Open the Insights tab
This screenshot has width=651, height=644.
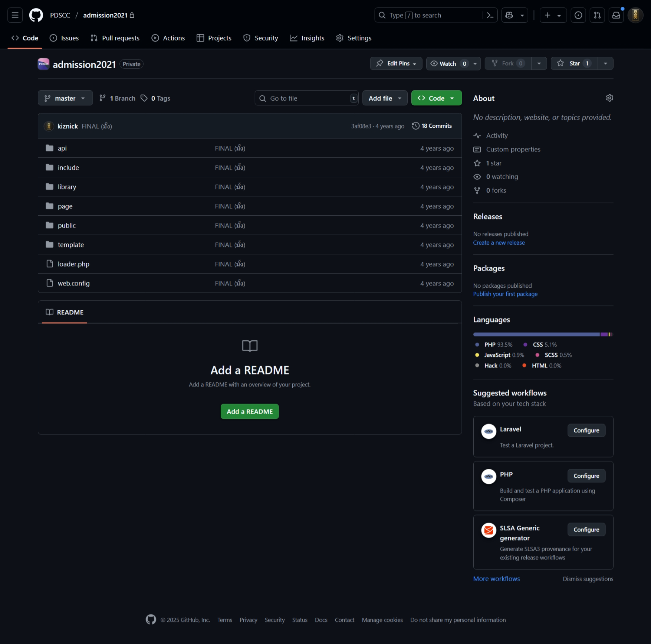(x=307, y=37)
